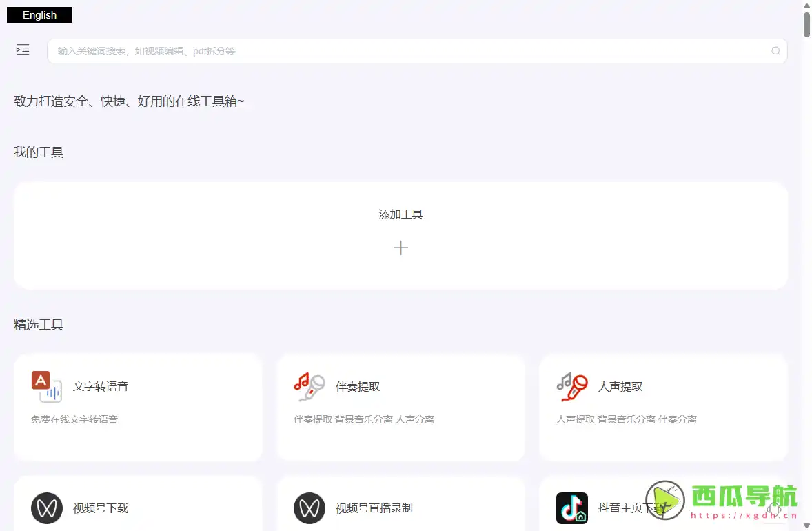Click 免费在线文字转语音 description
Viewport: 812px width, 531px height.
74,419
